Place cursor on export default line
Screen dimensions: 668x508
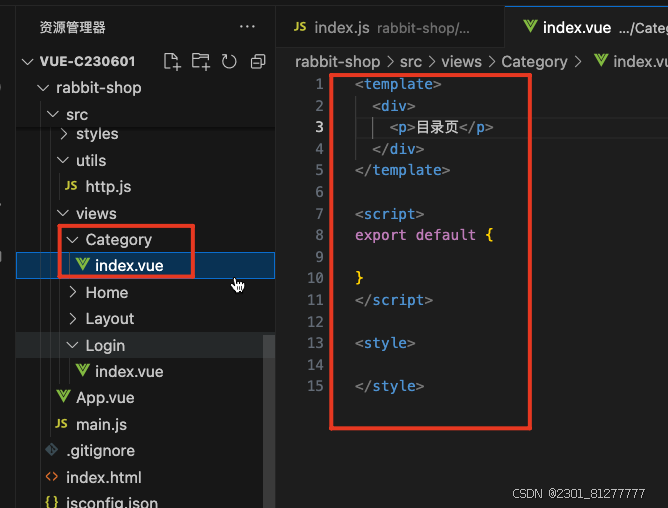[x=424, y=235]
